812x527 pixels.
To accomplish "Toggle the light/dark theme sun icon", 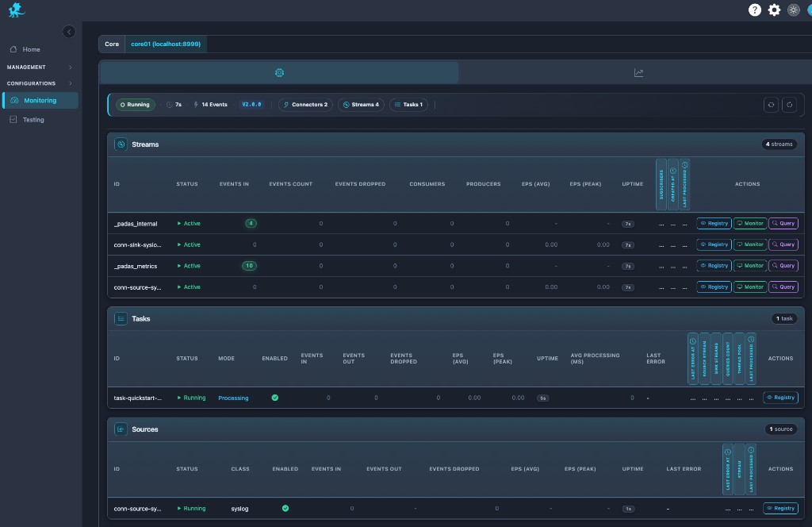I will [793, 10].
